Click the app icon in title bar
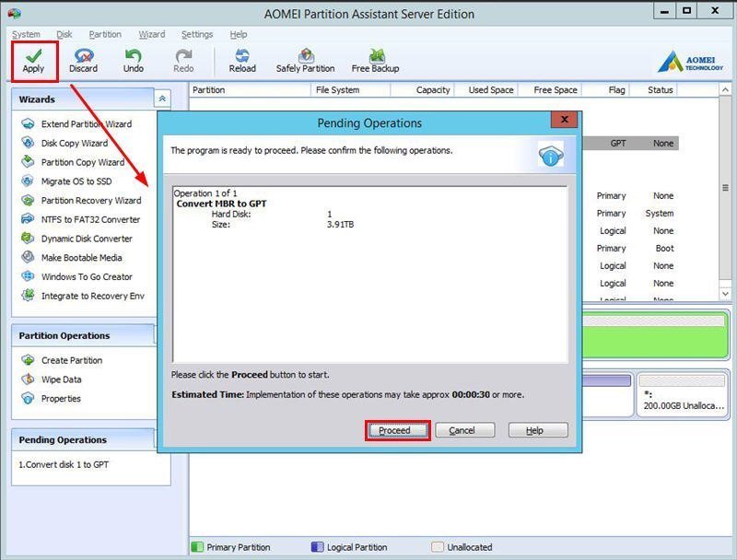Viewport: 737px width, 560px height. point(14,13)
